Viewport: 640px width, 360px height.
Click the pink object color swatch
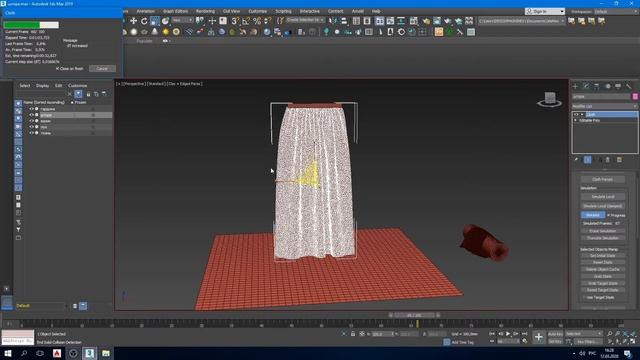click(635, 97)
